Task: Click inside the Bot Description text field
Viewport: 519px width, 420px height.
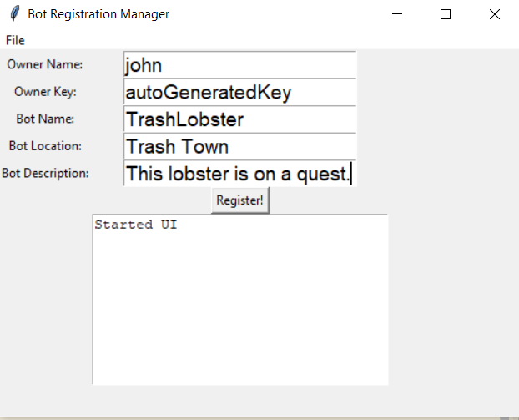Action: (240, 173)
